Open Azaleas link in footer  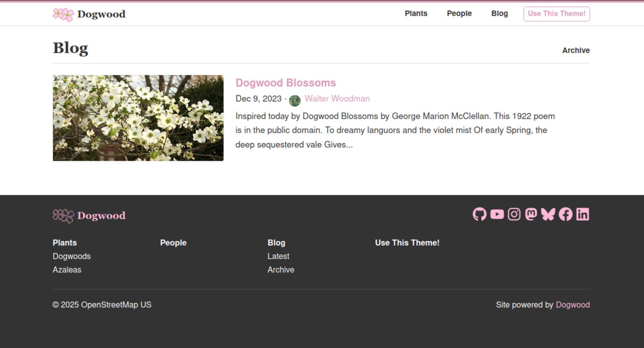coord(67,270)
